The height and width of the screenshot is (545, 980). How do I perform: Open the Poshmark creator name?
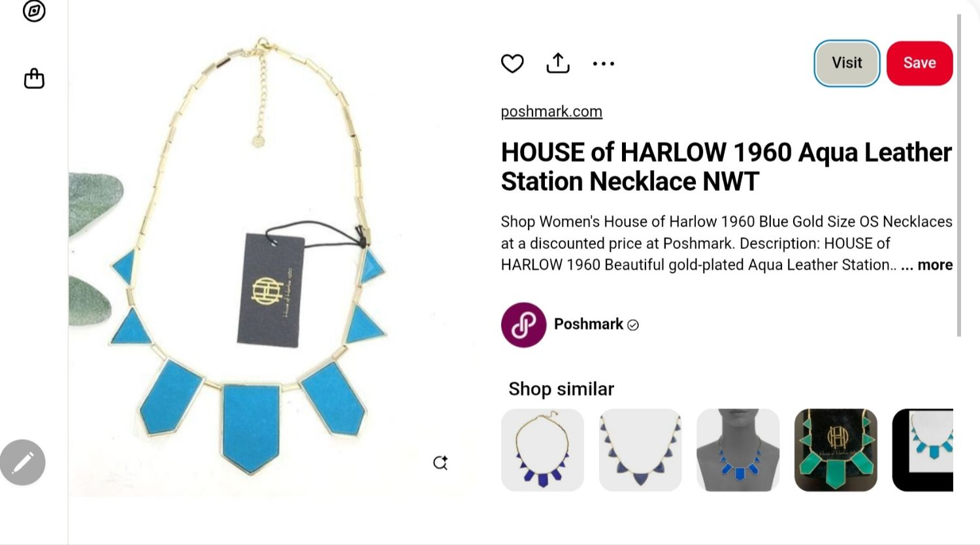point(588,324)
